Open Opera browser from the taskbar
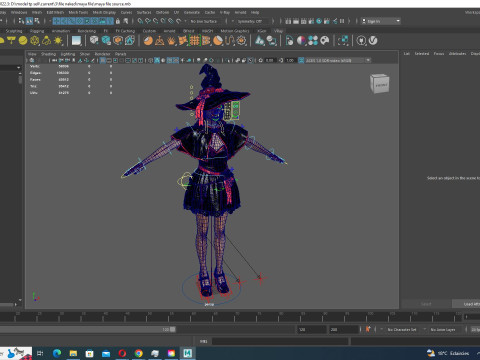This screenshot has height=360, width=480. (x=122, y=353)
